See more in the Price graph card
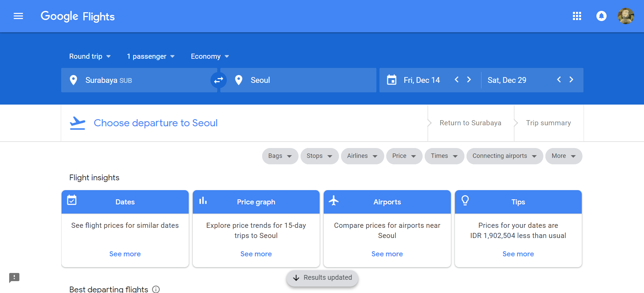This screenshot has height=293, width=644. click(x=256, y=254)
